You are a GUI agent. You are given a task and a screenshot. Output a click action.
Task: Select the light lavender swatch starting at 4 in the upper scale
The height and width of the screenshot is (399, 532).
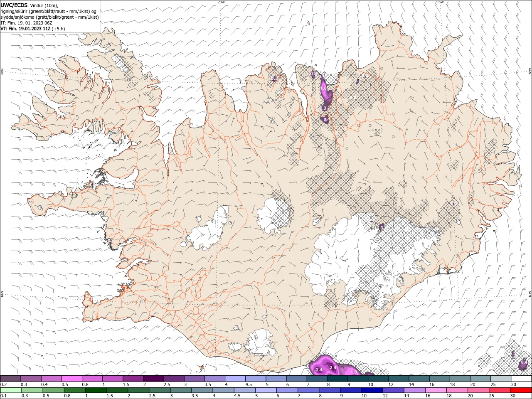(235, 379)
